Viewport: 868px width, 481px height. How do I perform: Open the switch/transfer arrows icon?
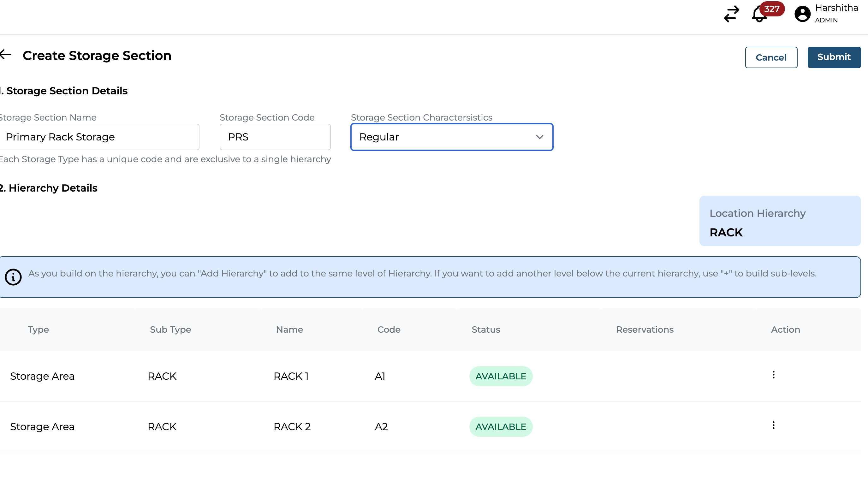[731, 14]
